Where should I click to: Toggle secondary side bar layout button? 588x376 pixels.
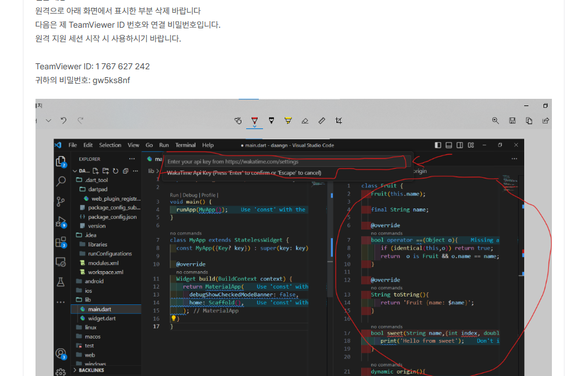pos(460,145)
